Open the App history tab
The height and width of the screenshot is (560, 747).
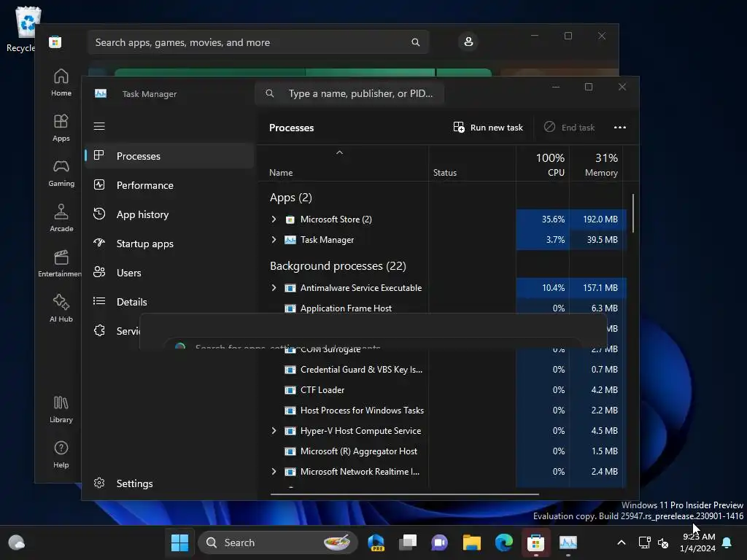point(169,214)
